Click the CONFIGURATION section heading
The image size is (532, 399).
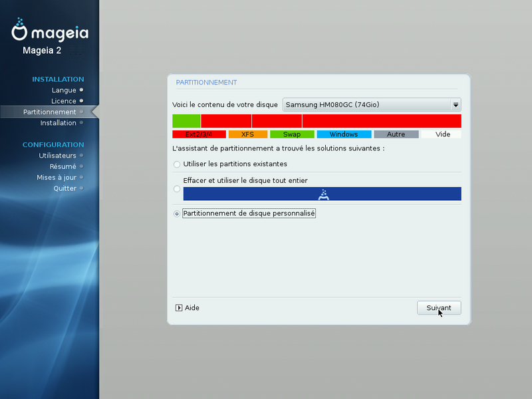(53, 145)
